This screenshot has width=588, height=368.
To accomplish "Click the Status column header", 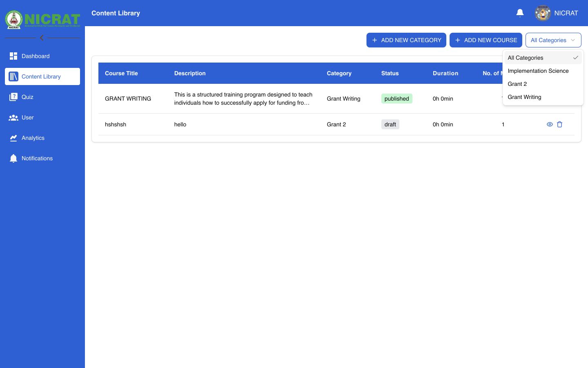I will point(390,73).
